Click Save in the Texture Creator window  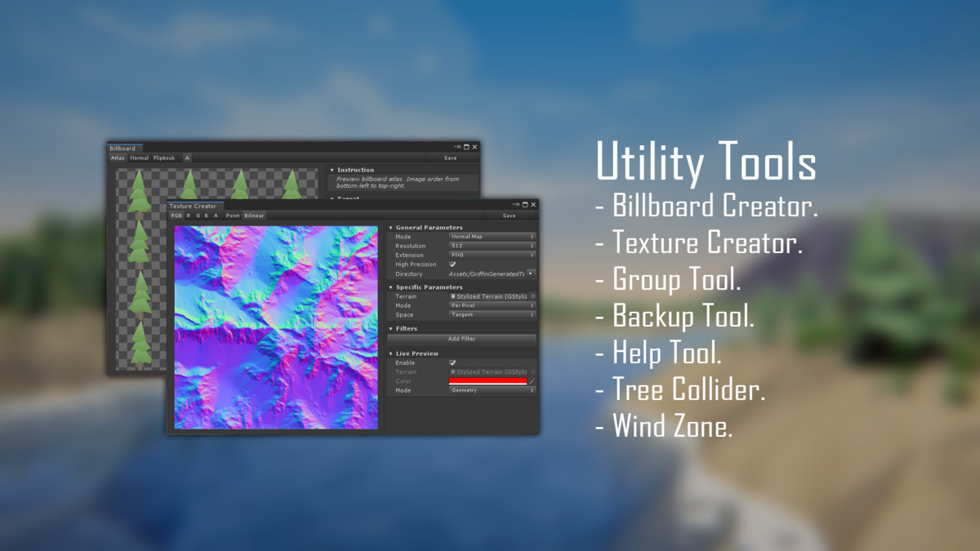(x=509, y=216)
